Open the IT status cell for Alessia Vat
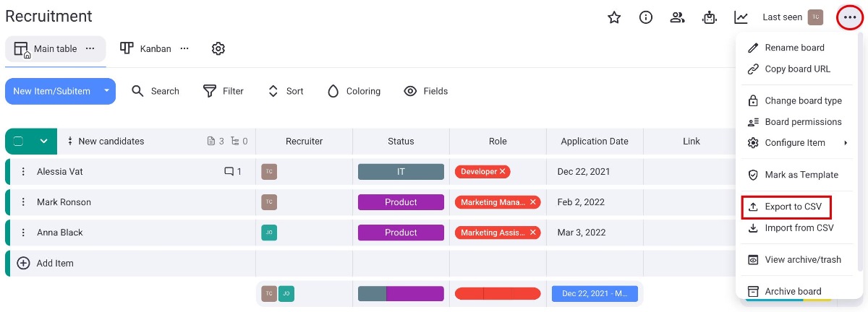Image resolution: width=868 pixels, height=312 pixels. tap(401, 172)
